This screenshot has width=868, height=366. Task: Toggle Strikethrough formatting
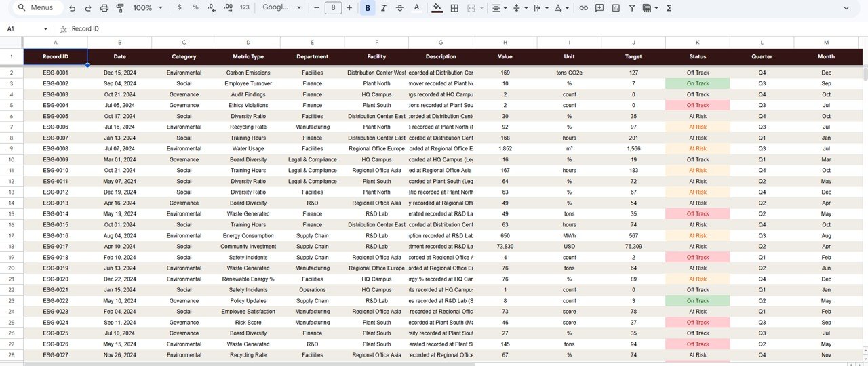tap(400, 8)
